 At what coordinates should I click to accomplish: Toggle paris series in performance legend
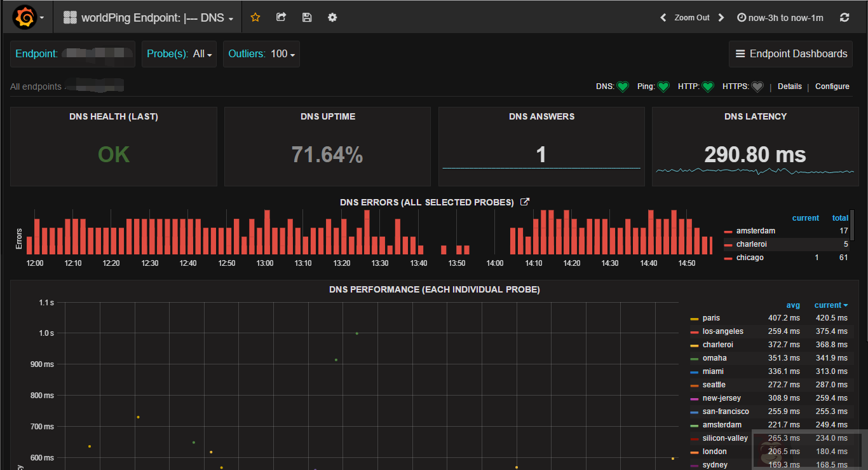(711, 318)
